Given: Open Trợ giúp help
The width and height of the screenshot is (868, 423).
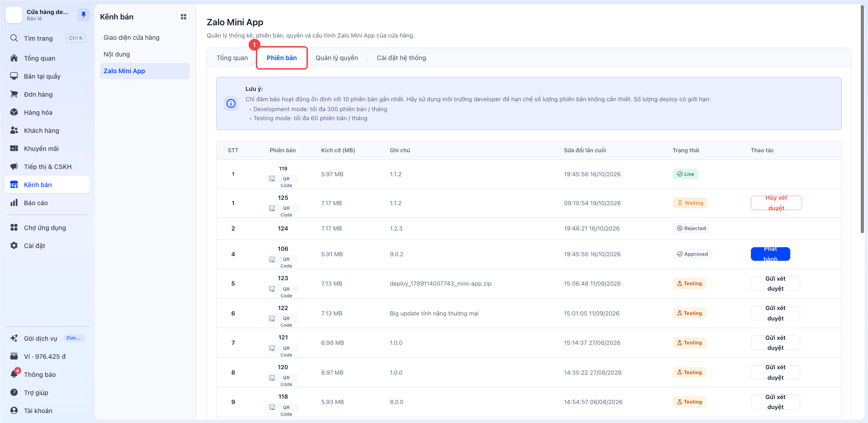Looking at the screenshot, I should click(x=47, y=393).
